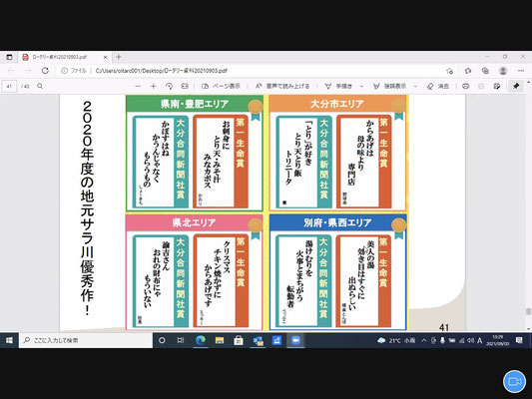The height and width of the screenshot is (399, 532).
Task: Open Microsoft Store from taskbar
Action: pyautogui.click(x=239, y=340)
